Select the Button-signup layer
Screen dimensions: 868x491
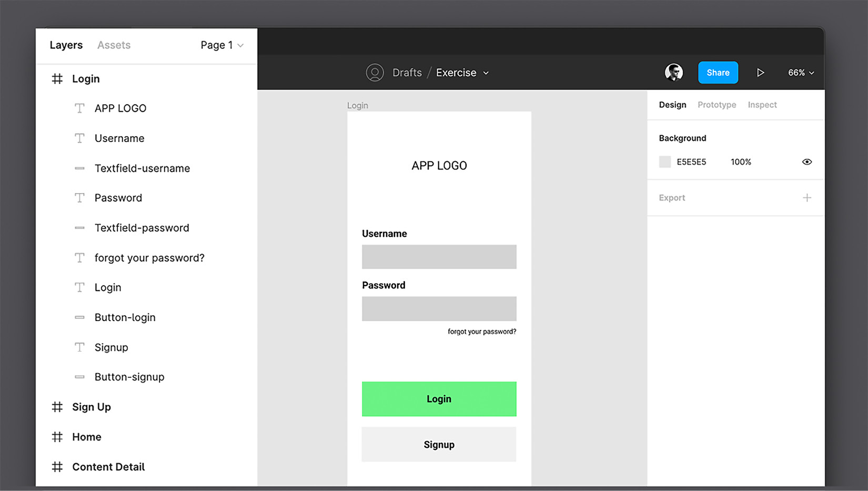128,377
